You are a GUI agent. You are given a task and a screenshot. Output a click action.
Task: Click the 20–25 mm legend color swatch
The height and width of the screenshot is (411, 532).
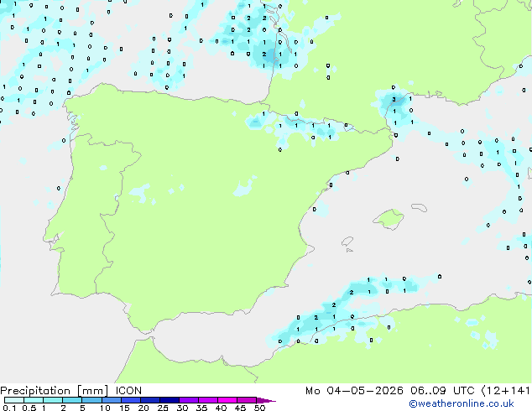pos(150,400)
